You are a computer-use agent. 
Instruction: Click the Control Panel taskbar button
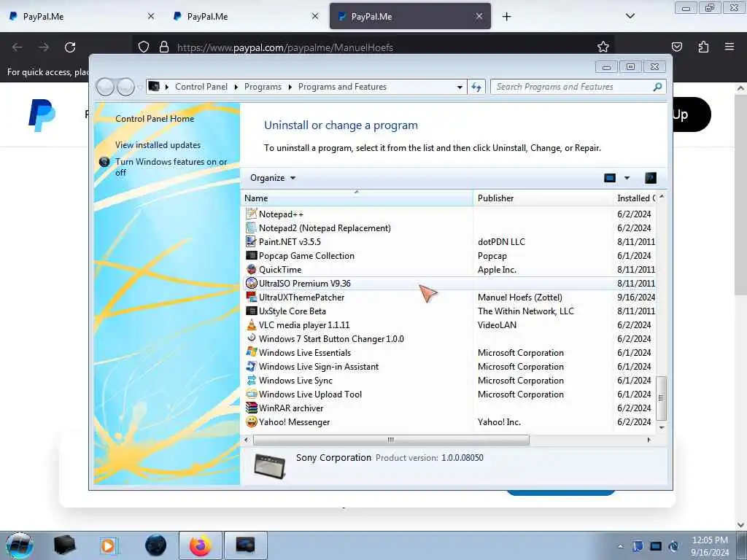tap(245, 545)
